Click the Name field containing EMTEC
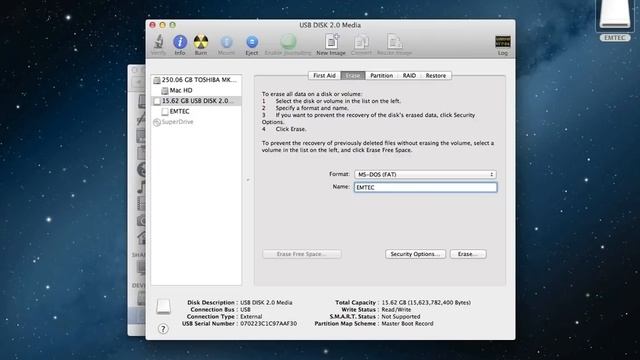 pyautogui.click(x=425, y=187)
